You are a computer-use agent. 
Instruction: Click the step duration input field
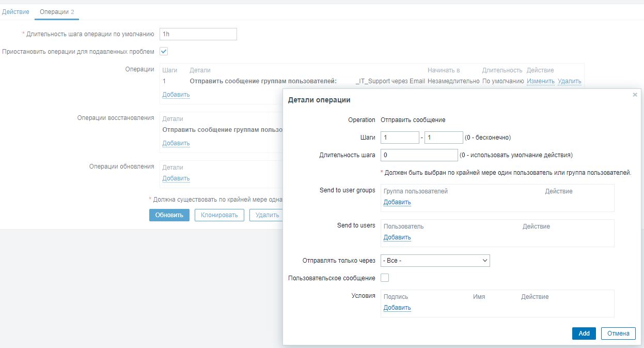(x=419, y=155)
